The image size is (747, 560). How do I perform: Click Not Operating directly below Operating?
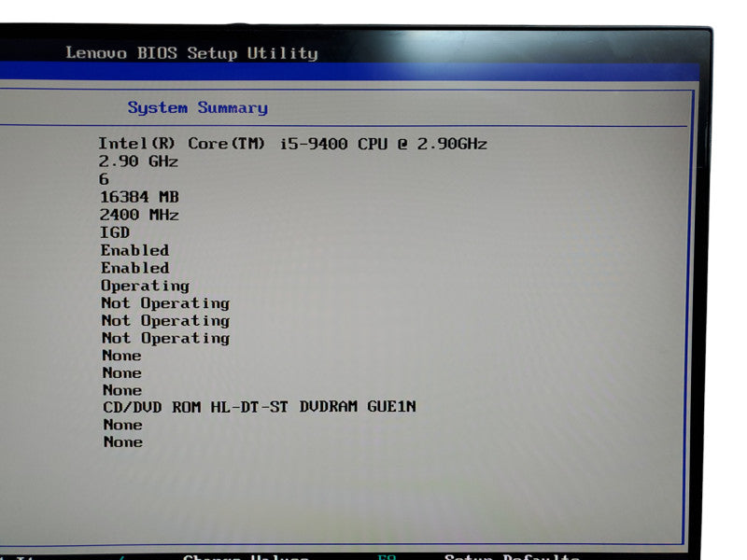(165, 303)
